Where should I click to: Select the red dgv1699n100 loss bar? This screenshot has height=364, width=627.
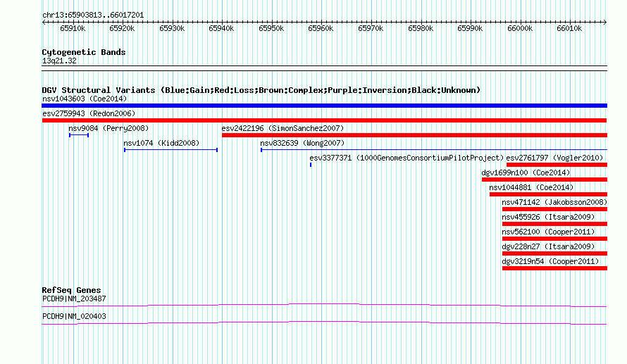(x=545, y=180)
